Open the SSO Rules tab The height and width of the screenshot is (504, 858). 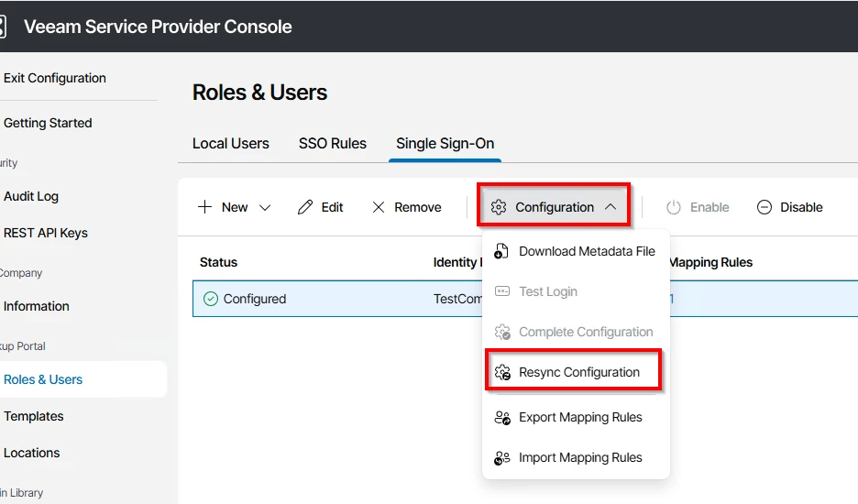tap(333, 144)
